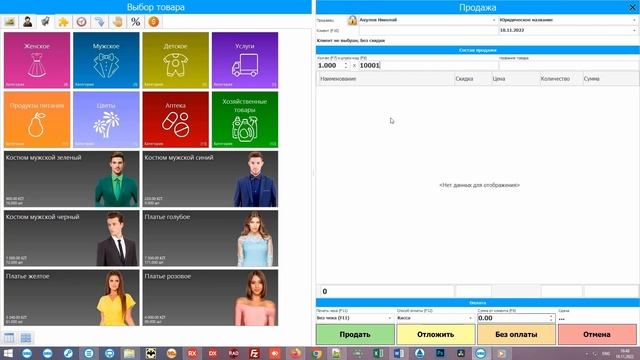640x360 pixels.
Task: Select product Платье розовое
Action: point(210,298)
